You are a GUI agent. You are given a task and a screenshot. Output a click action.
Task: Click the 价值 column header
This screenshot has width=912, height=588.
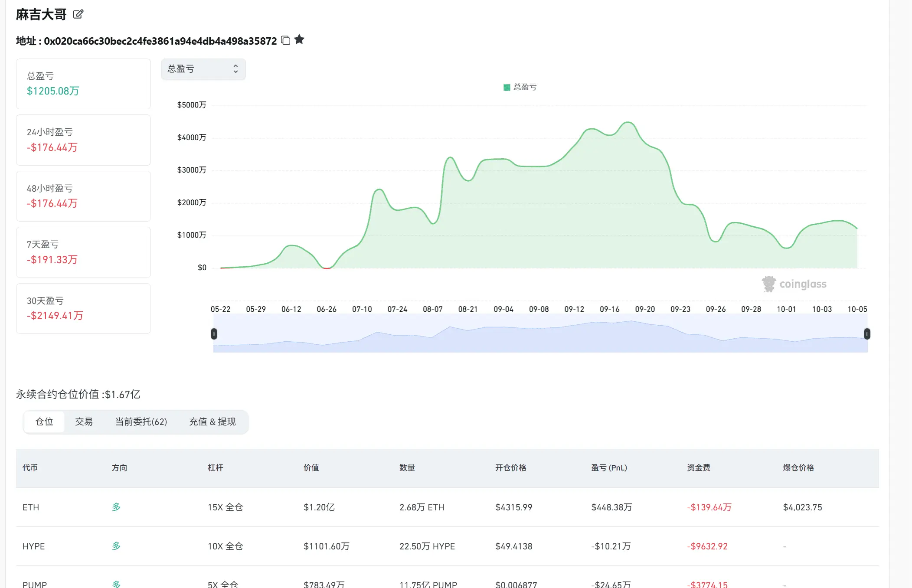pyautogui.click(x=311, y=468)
